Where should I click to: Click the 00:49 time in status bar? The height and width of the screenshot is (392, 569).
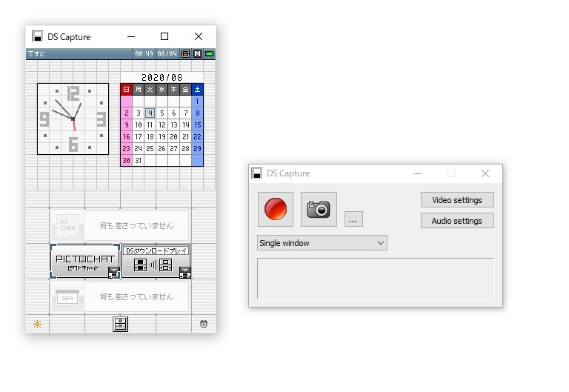pyautogui.click(x=144, y=53)
